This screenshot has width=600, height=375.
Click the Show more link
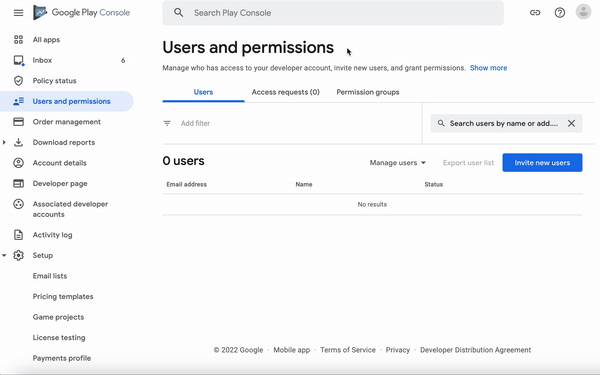tap(488, 68)
